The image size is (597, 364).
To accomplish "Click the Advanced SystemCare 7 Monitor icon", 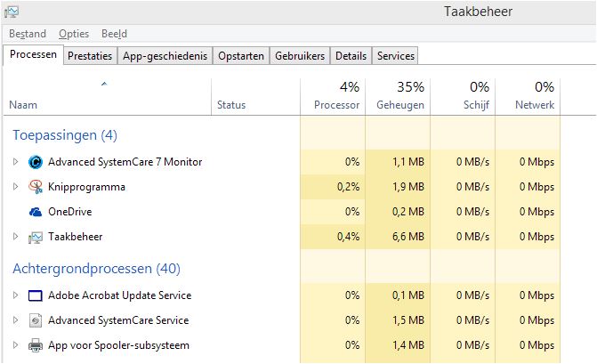I will point(36,162).
